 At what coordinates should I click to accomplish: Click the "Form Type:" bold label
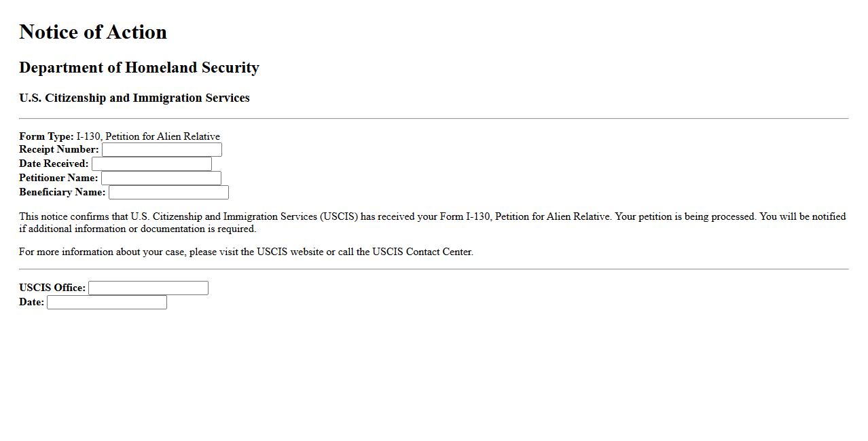pos(46,136)
